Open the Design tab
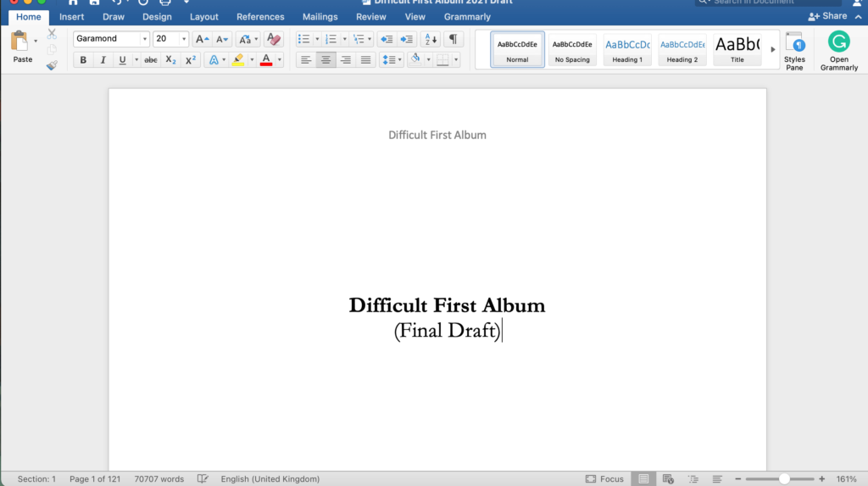 pyautogui.click(x=157, y=17)
